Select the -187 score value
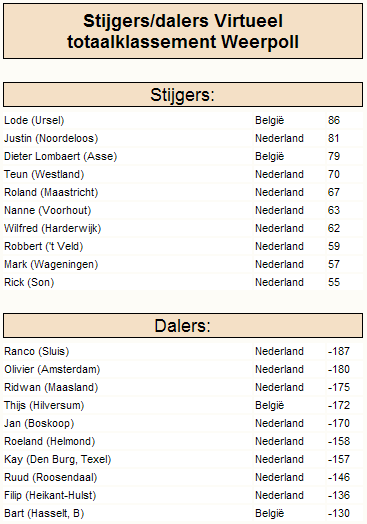The height and width of the screenshot is (524, 367). (339, 352)
